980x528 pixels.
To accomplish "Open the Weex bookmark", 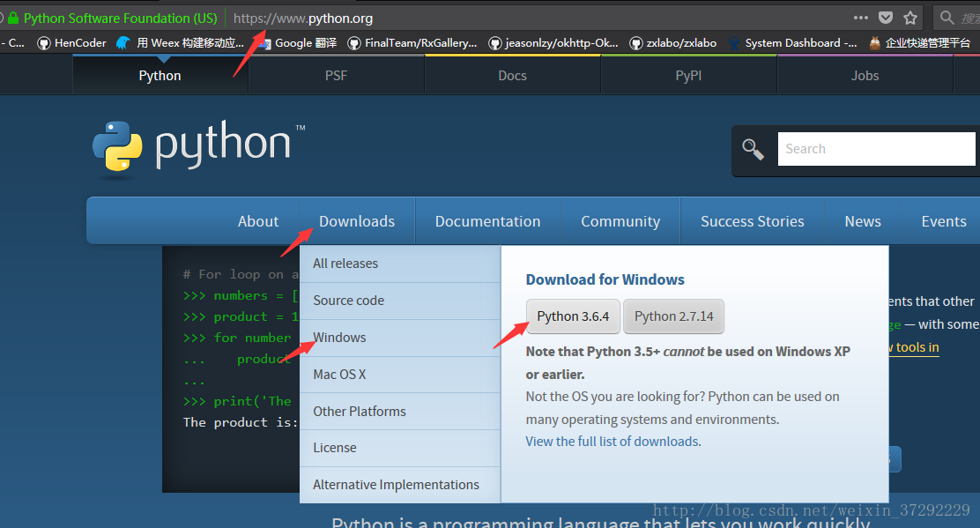I will 180,42.
